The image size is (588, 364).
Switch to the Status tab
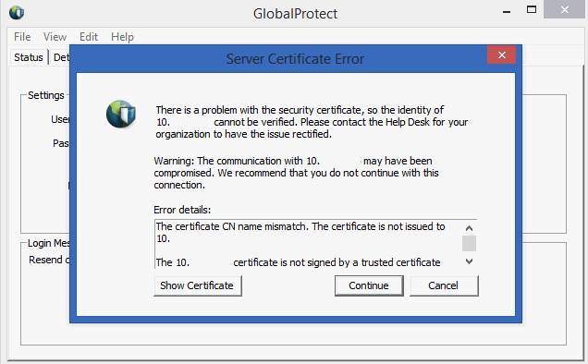click(29, 57)
